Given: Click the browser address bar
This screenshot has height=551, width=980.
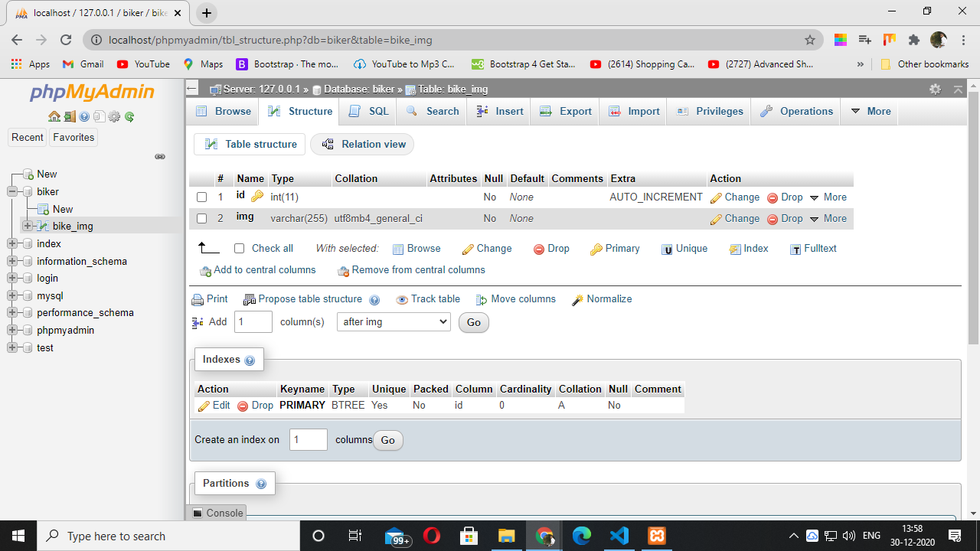Looking at the screenshot, I should tap(452, 40).
